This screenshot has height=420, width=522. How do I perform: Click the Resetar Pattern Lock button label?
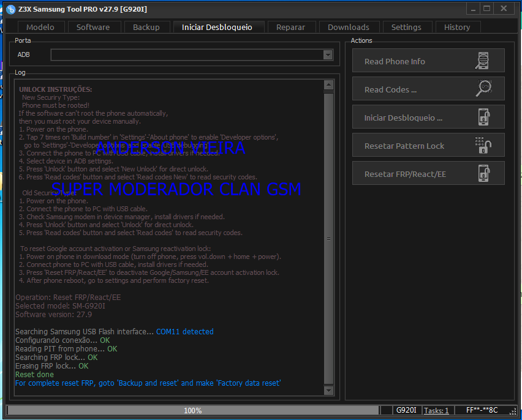pos(404,146)
